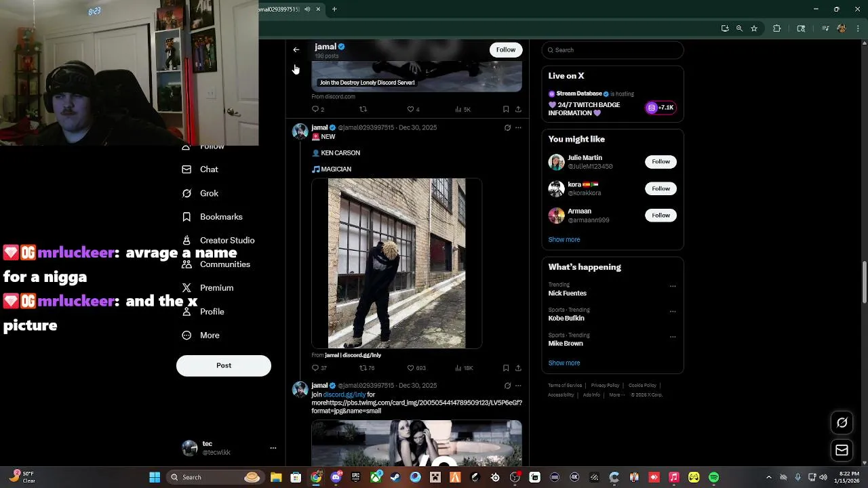Bookmark the Ken Carson Magician post

(506, 368)
